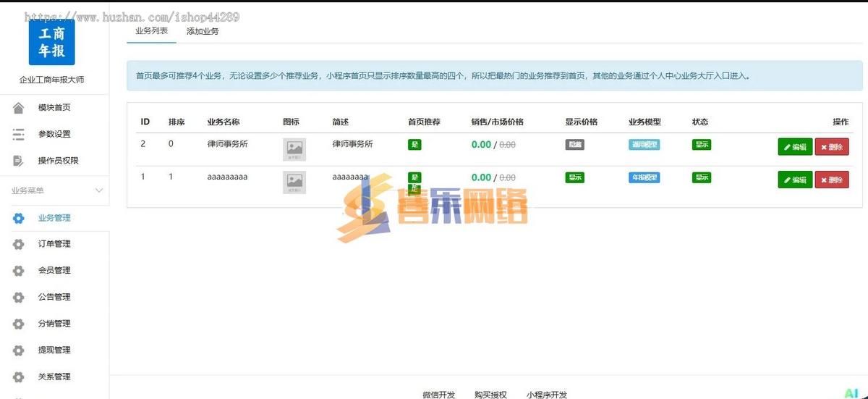Click the document-edit icon beside 操作员权限
This screenshot has height=399, width=868.
19,161
